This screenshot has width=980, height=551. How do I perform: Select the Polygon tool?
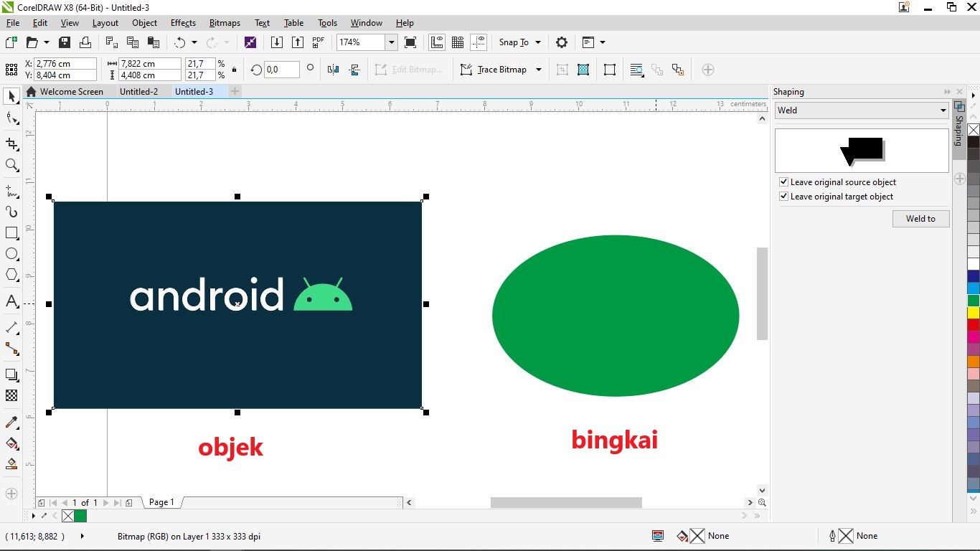11,275
